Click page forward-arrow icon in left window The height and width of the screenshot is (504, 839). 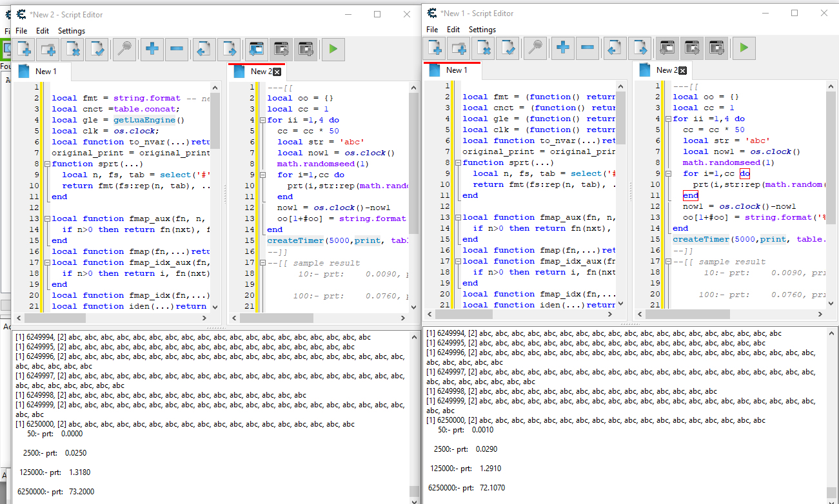228,50
